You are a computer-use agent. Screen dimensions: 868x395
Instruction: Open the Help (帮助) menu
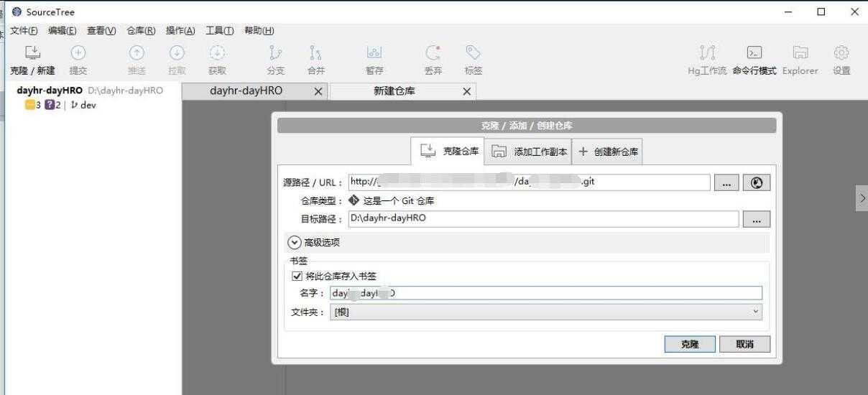click(x=259, y=30)
